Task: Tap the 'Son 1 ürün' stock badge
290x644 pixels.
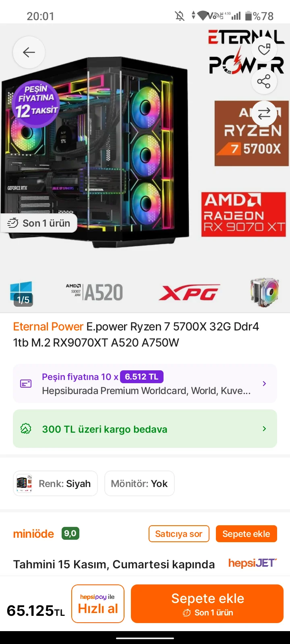Action: pos(39,223)
